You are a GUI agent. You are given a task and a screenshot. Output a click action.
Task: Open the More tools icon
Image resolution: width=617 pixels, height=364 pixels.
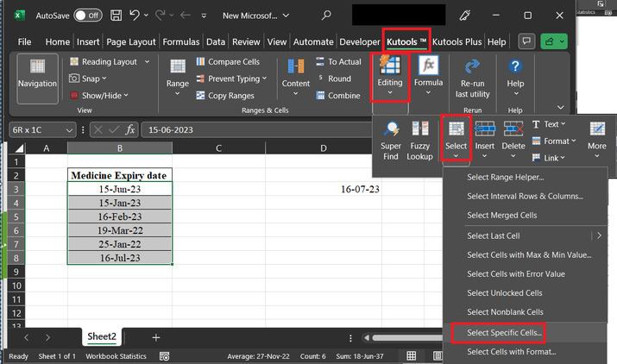597,129
